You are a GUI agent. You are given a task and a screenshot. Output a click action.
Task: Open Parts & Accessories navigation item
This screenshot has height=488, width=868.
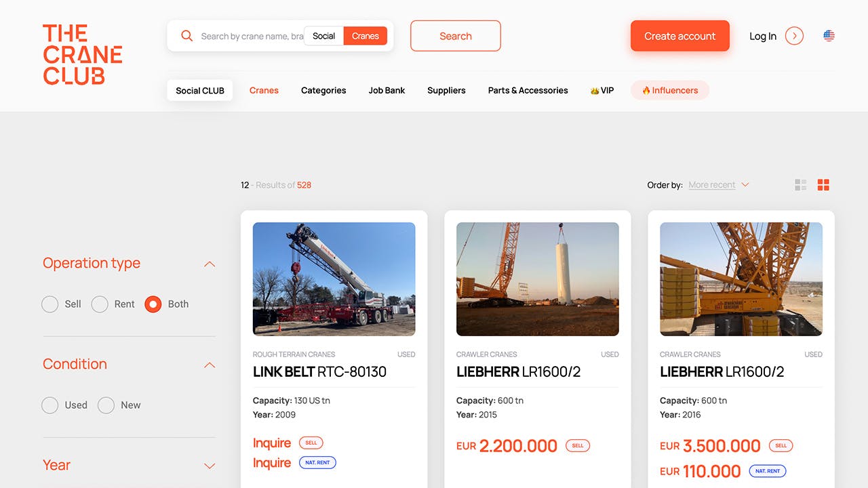pyautogui.click(x=528, y=90)
